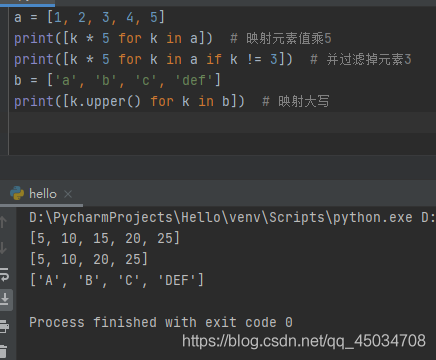Click the k.upper() print statement

tap(129, 101)
